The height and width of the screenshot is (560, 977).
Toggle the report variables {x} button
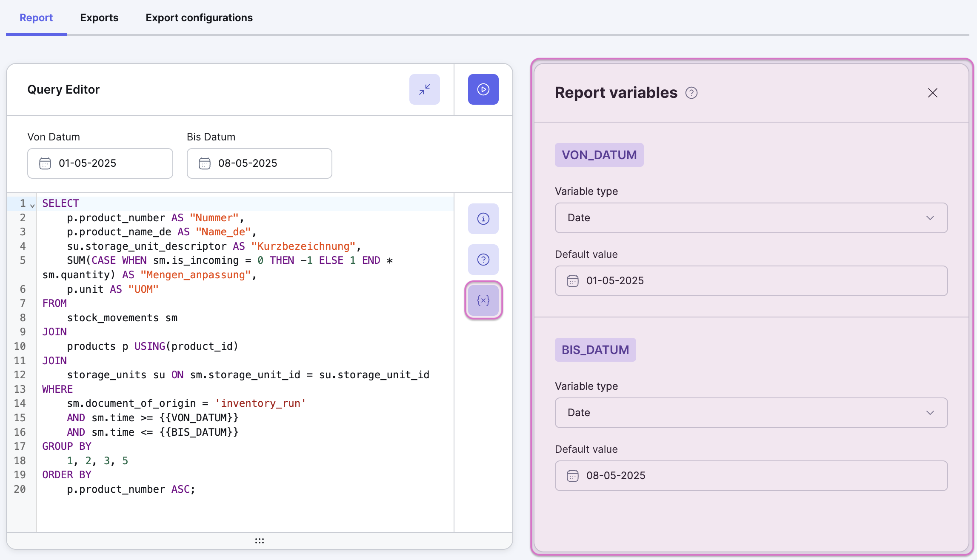pos(483,300)
